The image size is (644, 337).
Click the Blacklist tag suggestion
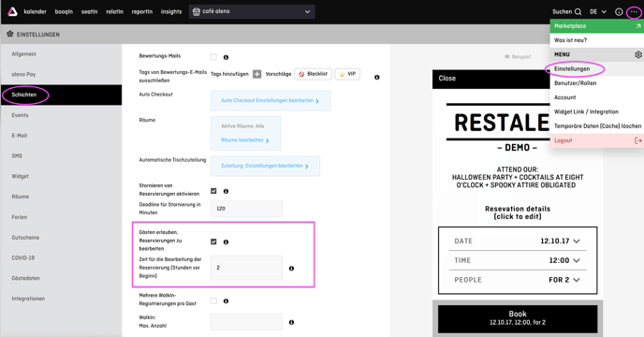click(x=313, y=74)
